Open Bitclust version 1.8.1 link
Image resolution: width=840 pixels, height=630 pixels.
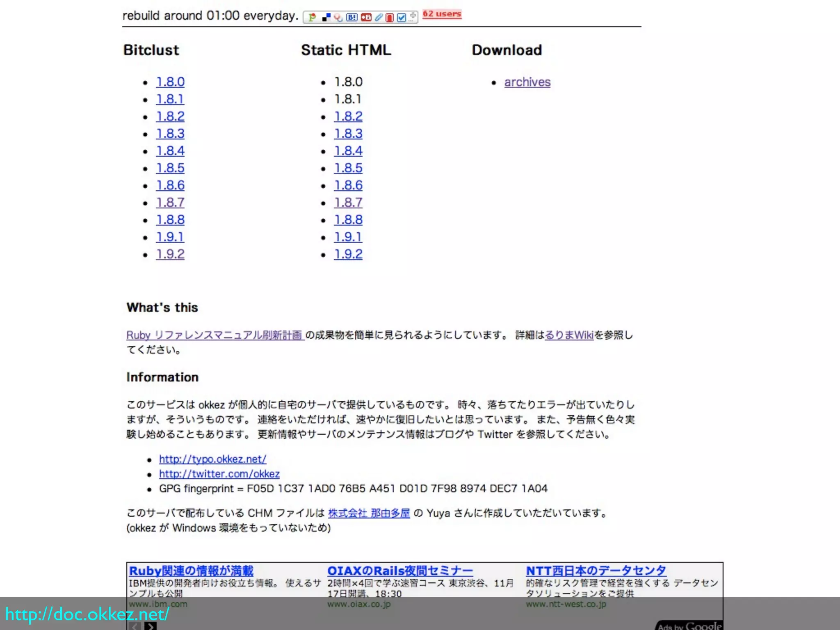coord(170,99)
